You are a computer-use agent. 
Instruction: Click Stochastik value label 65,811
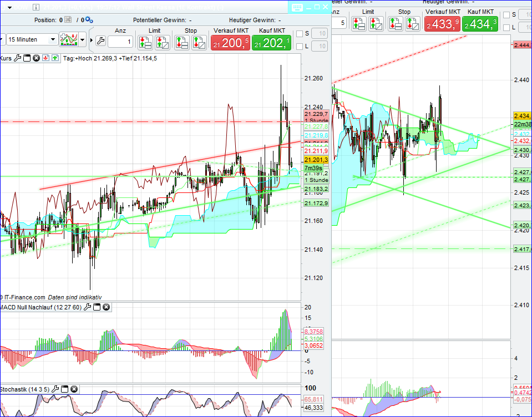click(313, 399)
